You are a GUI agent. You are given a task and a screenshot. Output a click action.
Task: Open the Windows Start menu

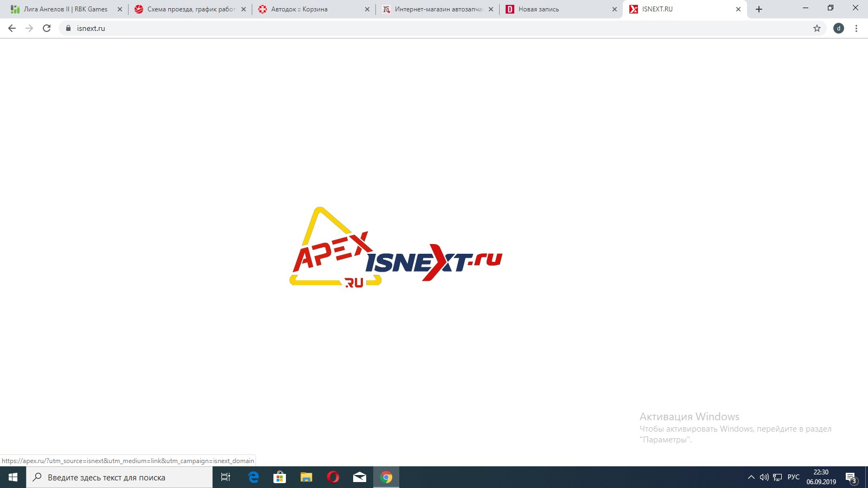point(13,477)
